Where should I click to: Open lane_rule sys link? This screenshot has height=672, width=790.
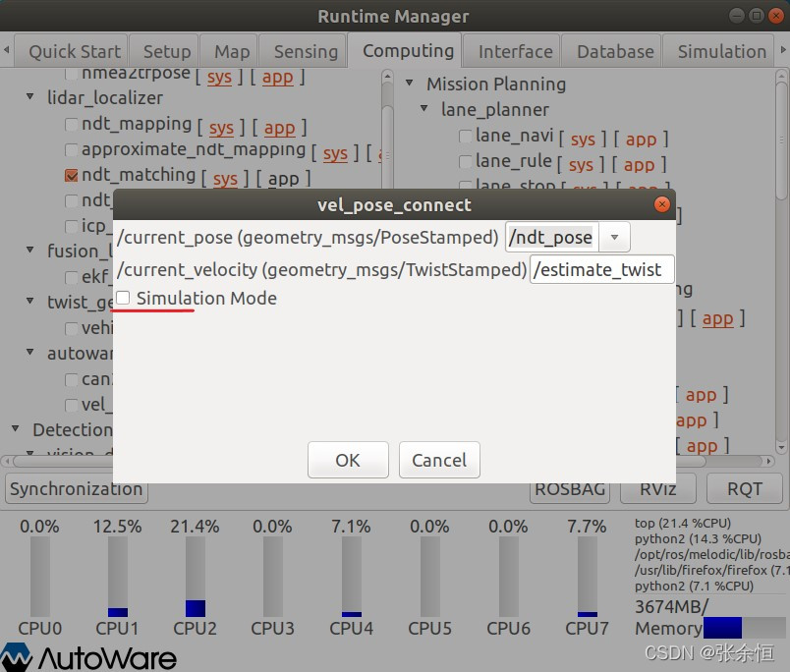(581, 165)
